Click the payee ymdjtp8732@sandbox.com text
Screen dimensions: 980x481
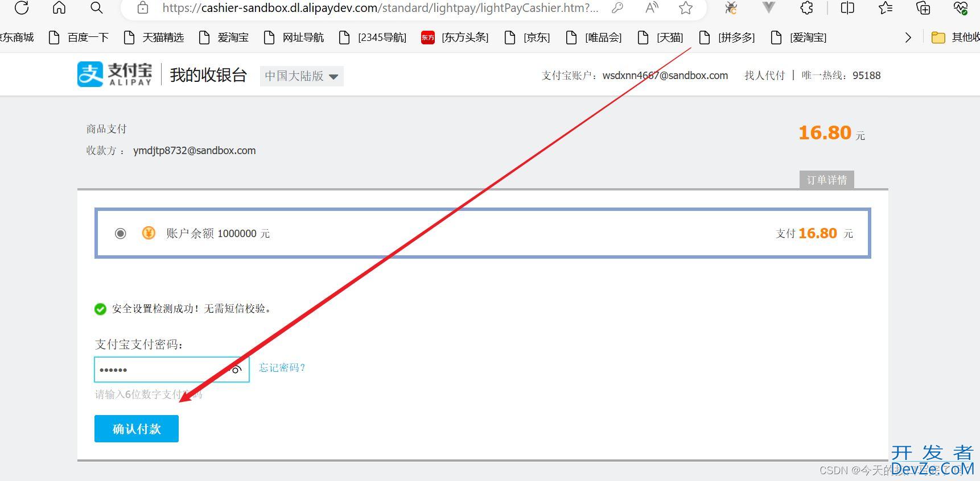(x=194, y=151)
